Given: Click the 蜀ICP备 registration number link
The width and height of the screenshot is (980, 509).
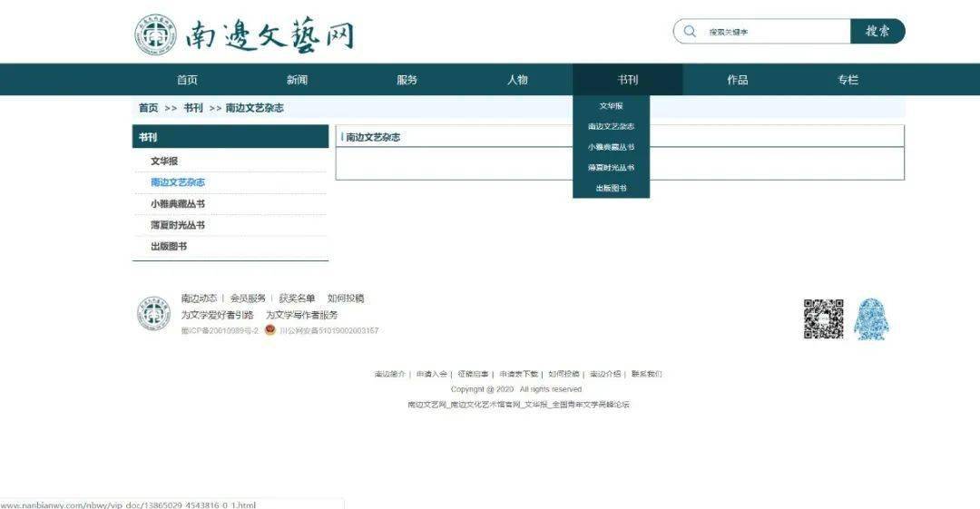Looking at the screenshot, I should [x=220, y=330].
